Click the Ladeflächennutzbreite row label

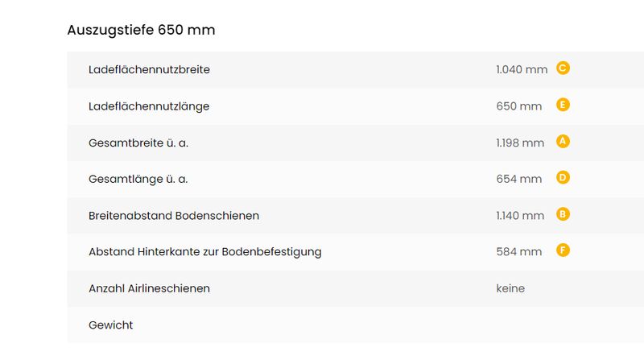point(149,69)
